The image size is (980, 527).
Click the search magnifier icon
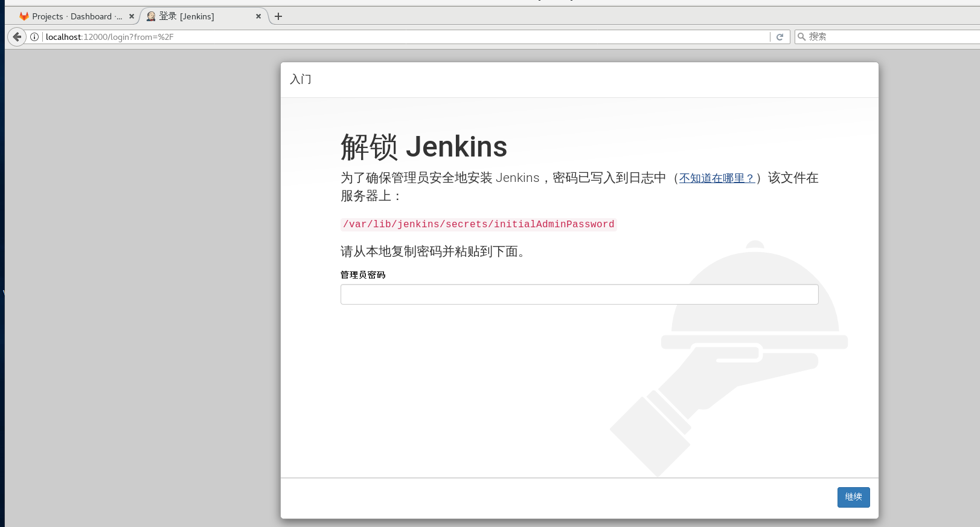point(802,37)
